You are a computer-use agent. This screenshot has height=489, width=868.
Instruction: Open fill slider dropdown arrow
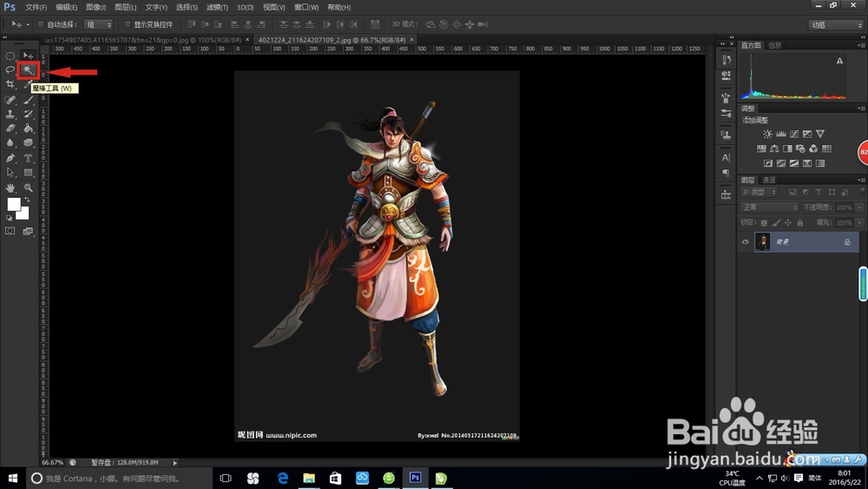tap(859, 222)
